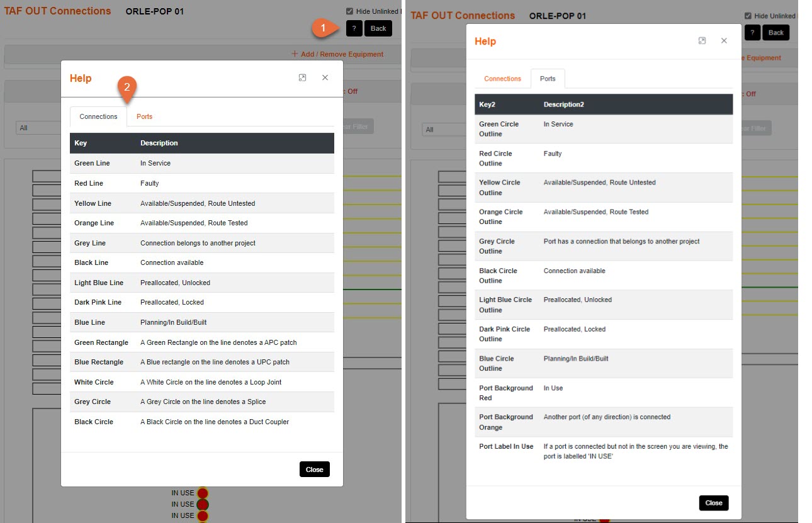The image size is (812, 523).
Task: Click the orange callout marker numbered 2
Action: [x=127, y=87]
